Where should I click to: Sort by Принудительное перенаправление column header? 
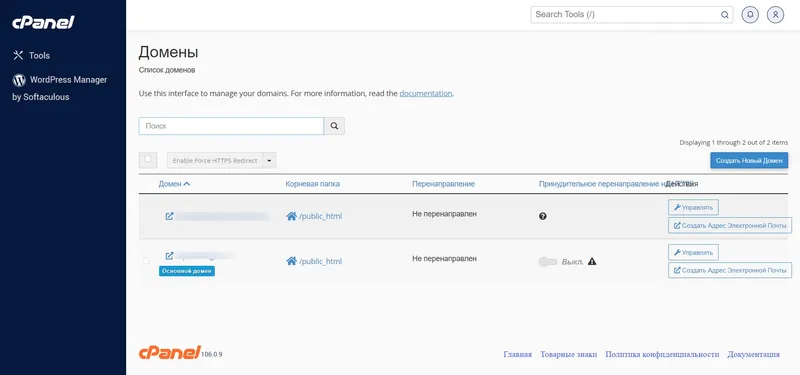point(602,184)
